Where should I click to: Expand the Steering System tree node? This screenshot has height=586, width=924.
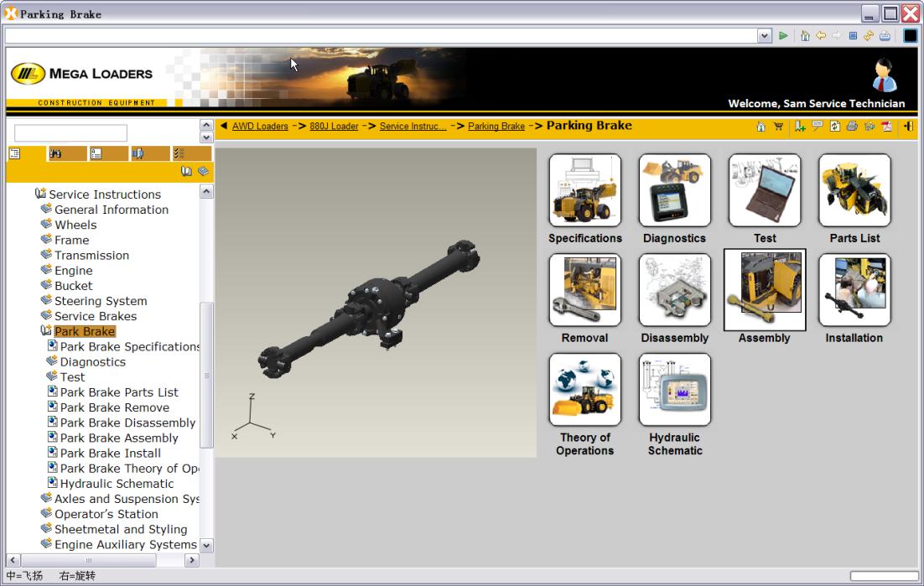pos(46,300)
